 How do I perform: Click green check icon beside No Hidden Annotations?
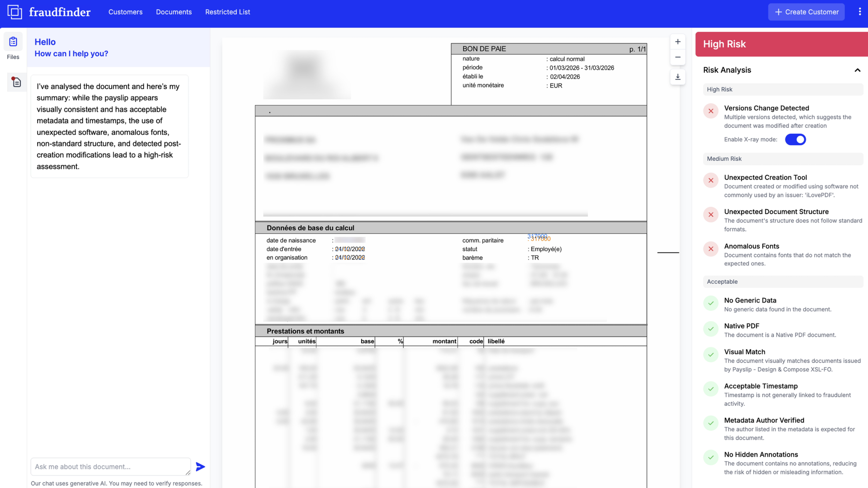click(711, 458)
